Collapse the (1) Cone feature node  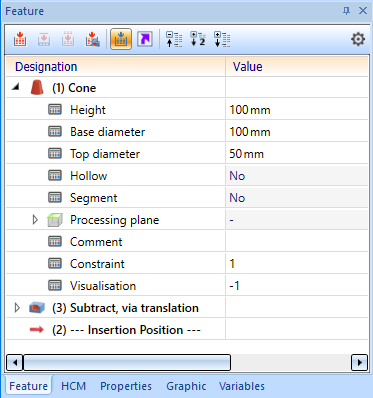[x=16, y=87]
